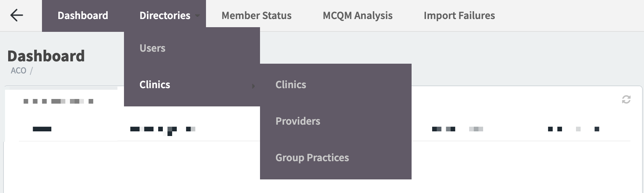Open the Import Failures page

tap(459, 16)
